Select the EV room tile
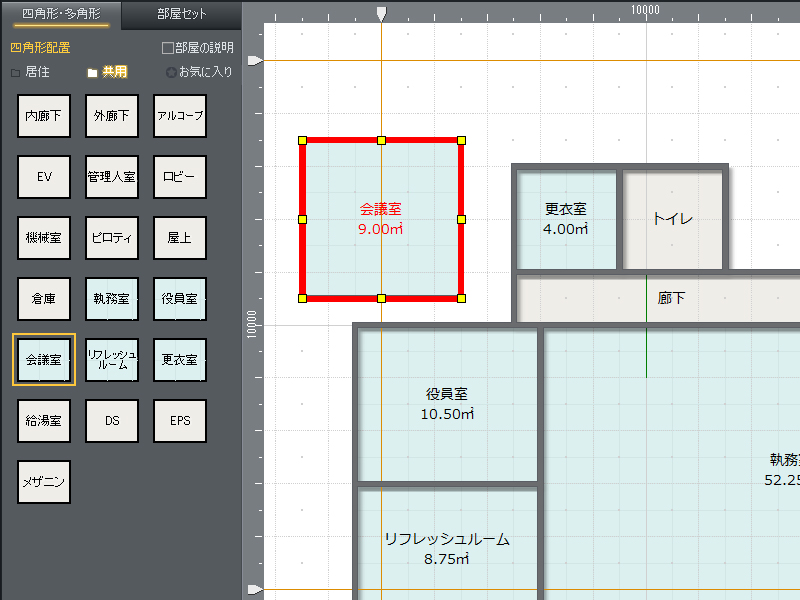The image size is (800, 600). point(44,177)
